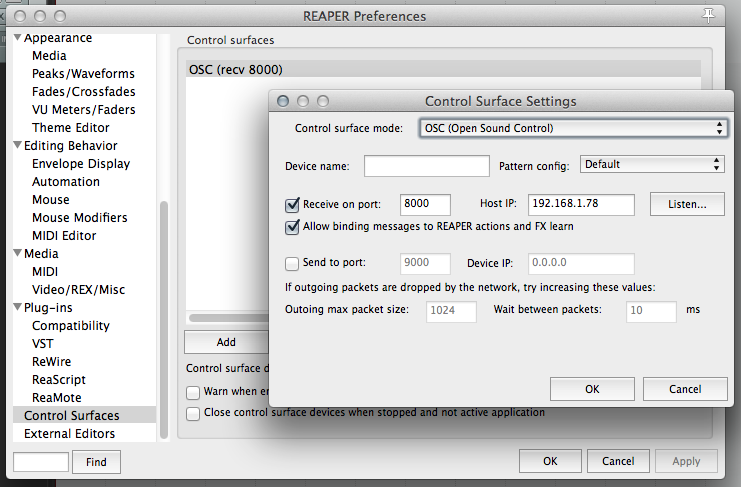Open the Pattern config dropdown
The height and width of the screenshot is (487, 741).
pyautogui.click(x=652, y=164)
